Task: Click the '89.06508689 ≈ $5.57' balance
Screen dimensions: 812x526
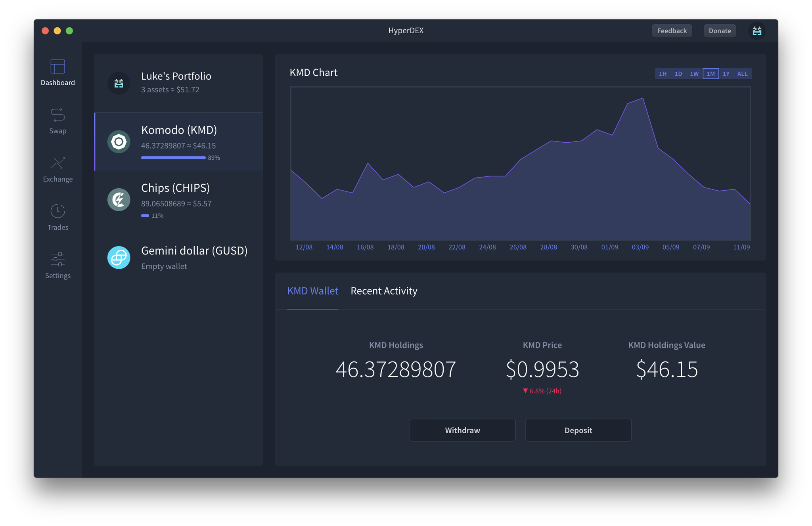Action: pos(176,204)
